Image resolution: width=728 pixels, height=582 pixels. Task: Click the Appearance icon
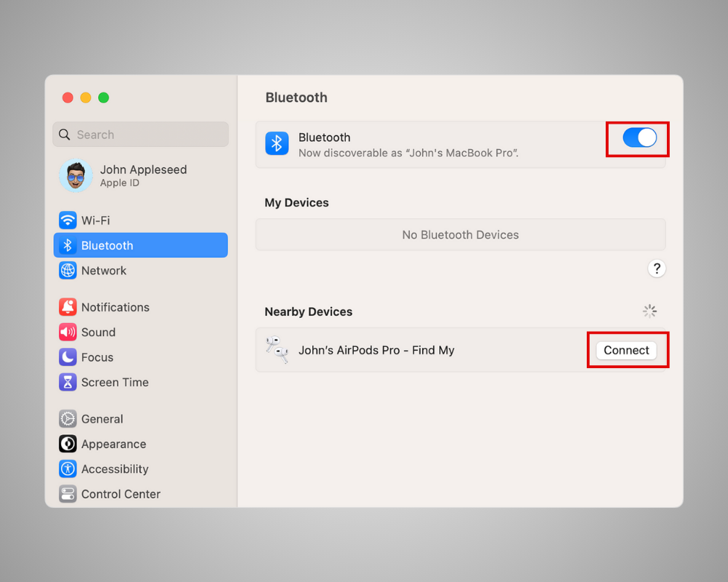(x=68, y=444)
